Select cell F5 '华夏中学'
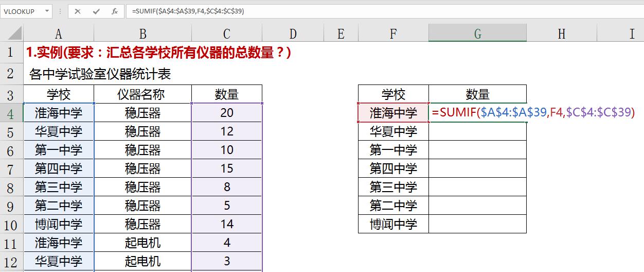This screenshot has width=644, height=272. pyautogui.click(x=393, y=131)
